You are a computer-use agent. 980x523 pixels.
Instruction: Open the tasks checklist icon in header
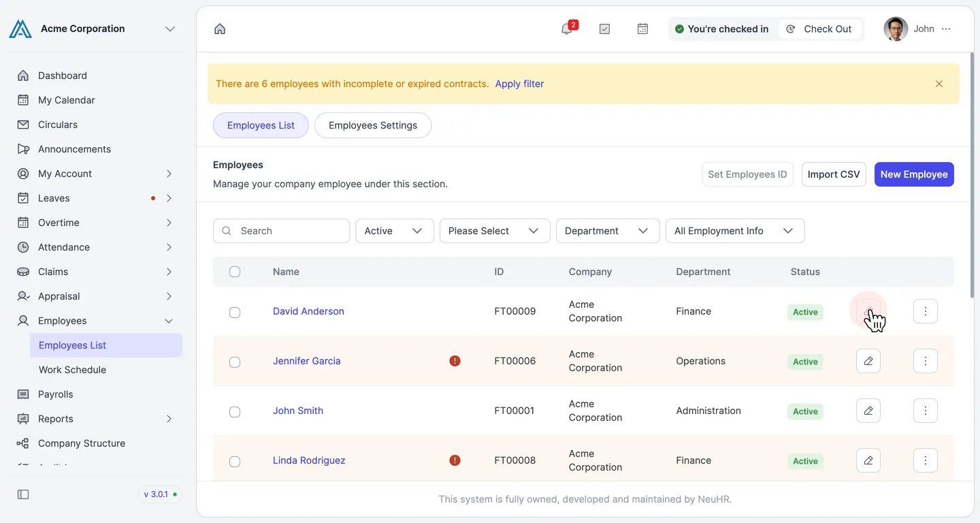[x=604, y=29]
